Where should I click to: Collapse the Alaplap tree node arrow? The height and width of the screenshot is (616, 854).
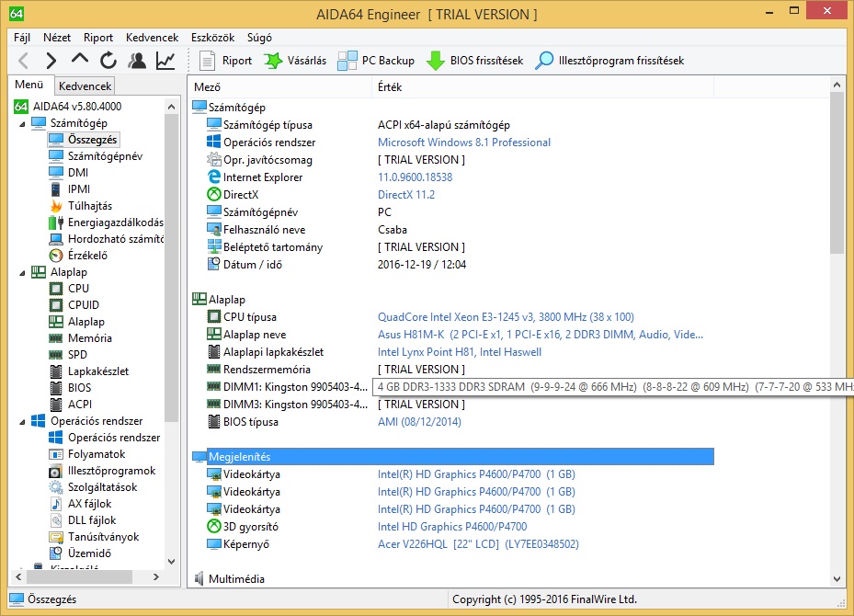tap(22, 272)
